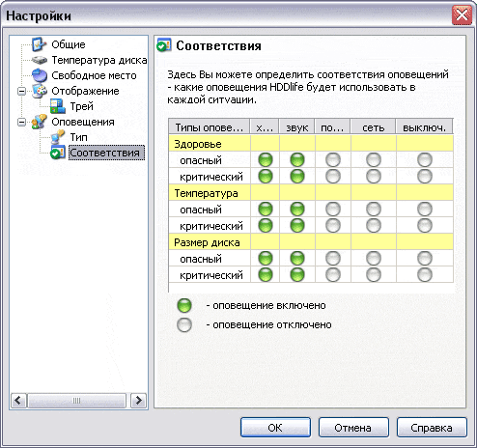477x448 pixels.
Task: Collapse the Оповещения tree branch
Action: point(21,122)
